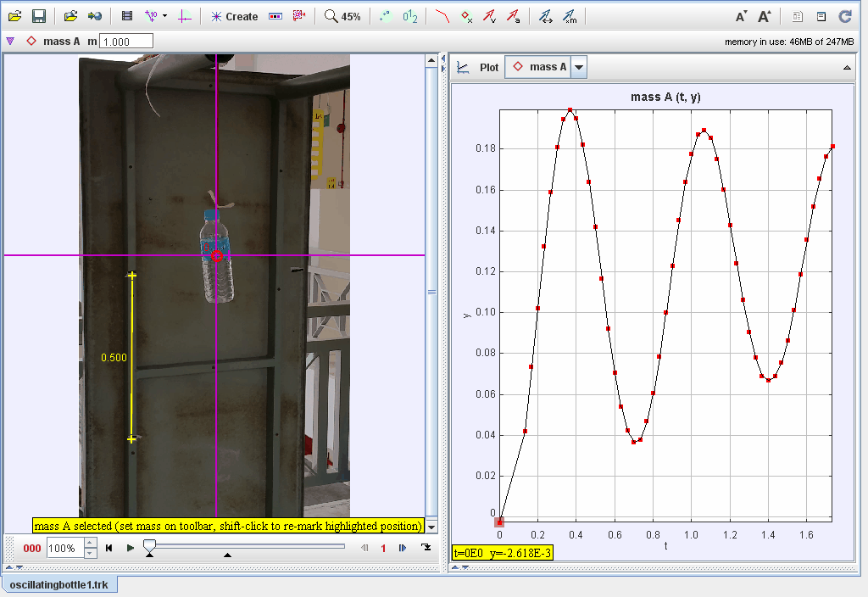868x597 pixels.
Task: Open the import video icon
Action: point(70,16)
